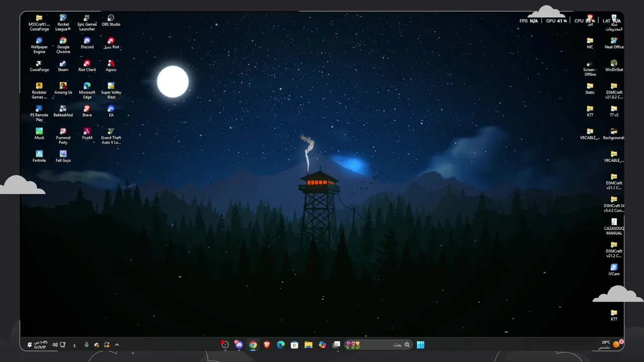The height and width of the screenshot is (362, 644).
Task: Open Pummel Party shortcut
Action: [63, 136]
